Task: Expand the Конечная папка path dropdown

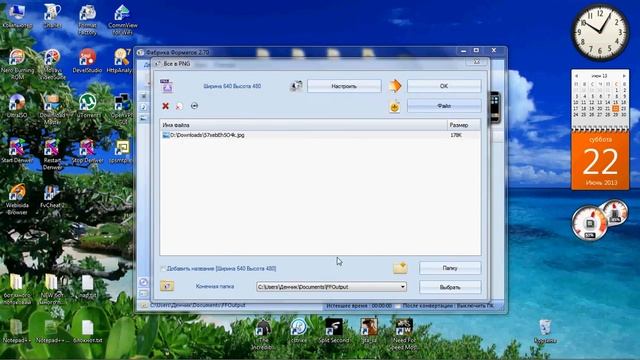Action: click(403, 287)
